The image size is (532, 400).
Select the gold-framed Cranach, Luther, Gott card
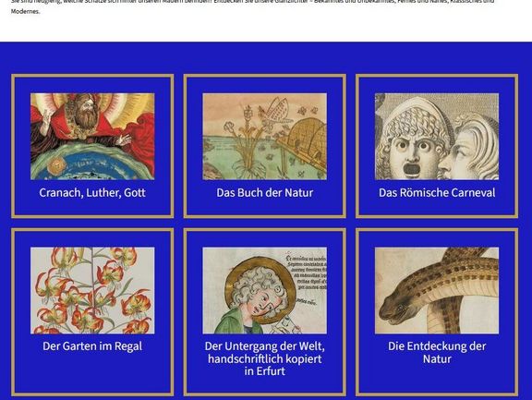point(92,146)
